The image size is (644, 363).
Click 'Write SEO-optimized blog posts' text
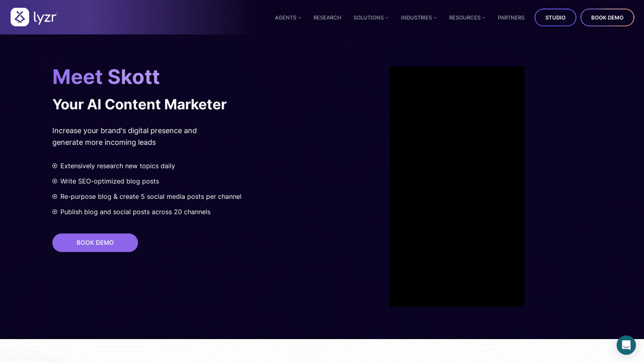(110, 181)
